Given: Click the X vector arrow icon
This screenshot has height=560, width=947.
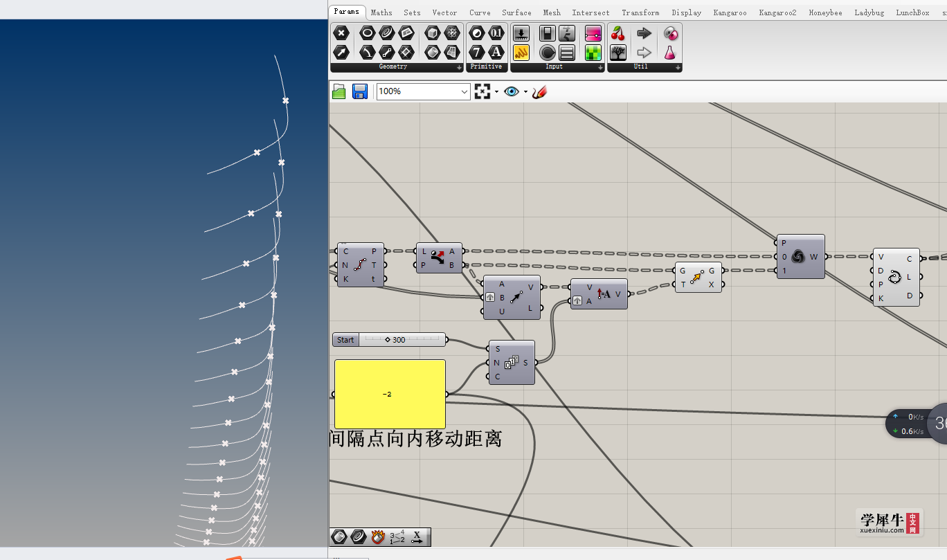Looking at the screenshot, I should (x=417, y=536).
